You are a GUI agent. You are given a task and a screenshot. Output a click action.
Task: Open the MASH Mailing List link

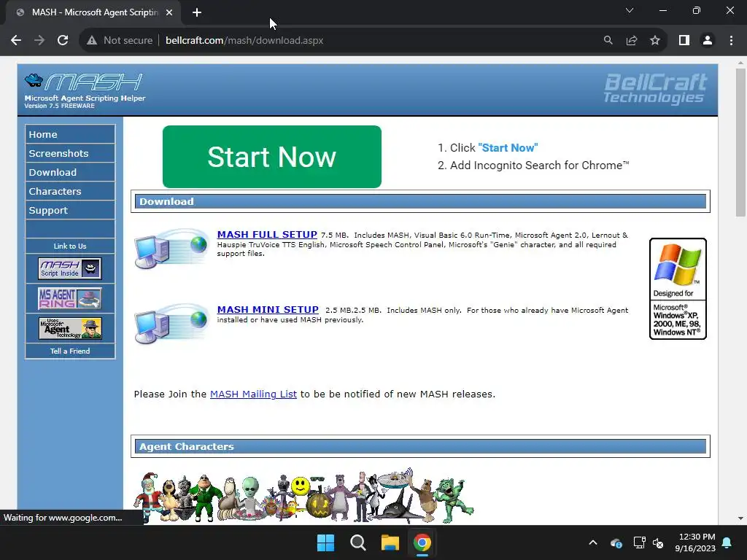pyautogui.click(x=253, y=394)
